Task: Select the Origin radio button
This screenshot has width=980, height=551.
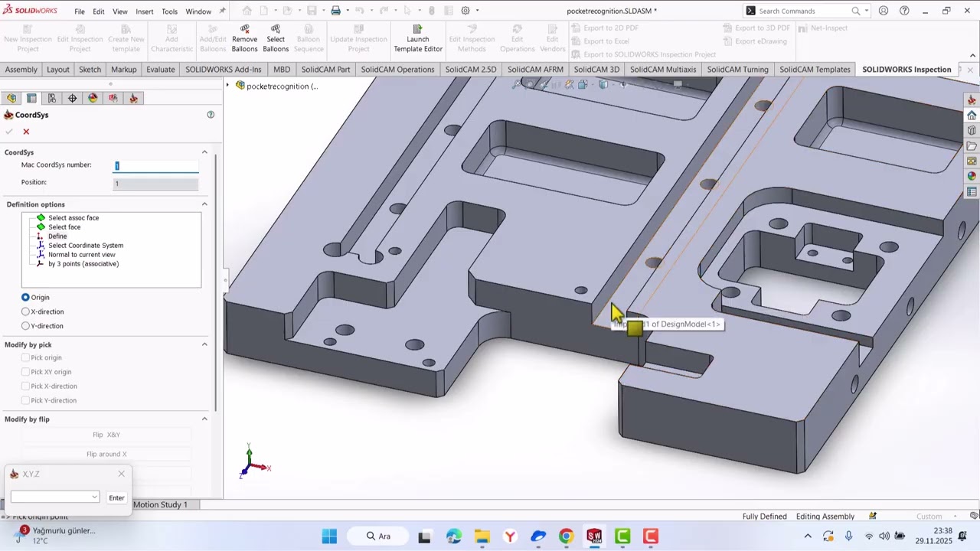Action: [25, 297]
